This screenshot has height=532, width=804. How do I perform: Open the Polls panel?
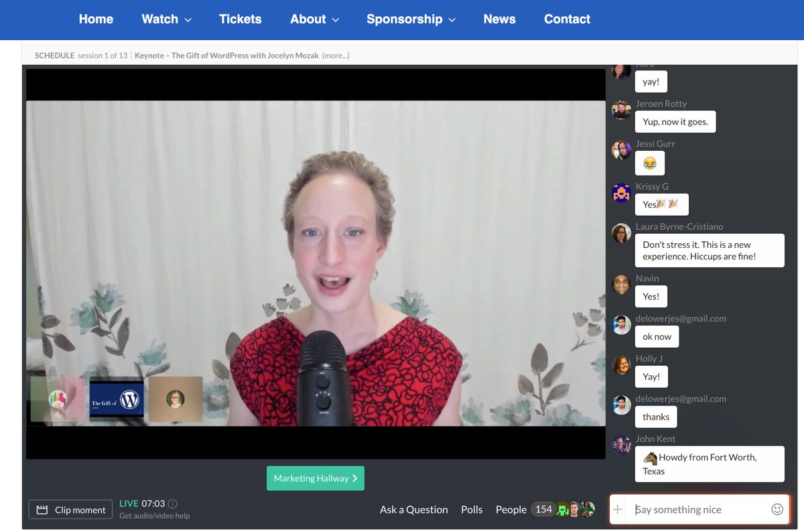point(472,510)
